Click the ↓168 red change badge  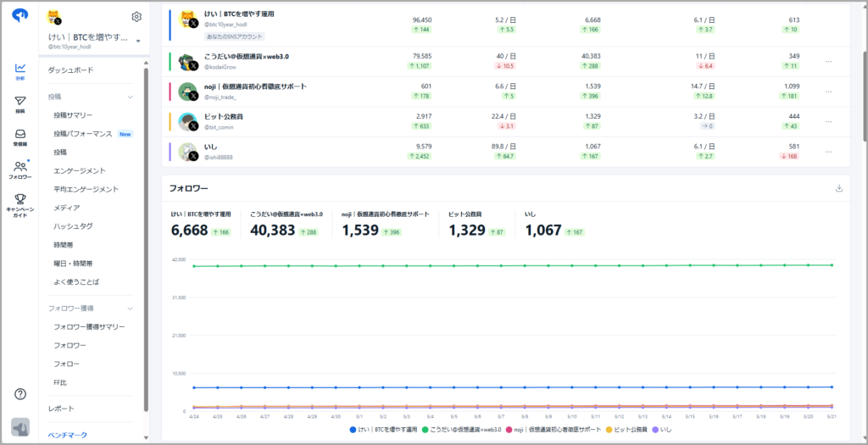(790, 156)
